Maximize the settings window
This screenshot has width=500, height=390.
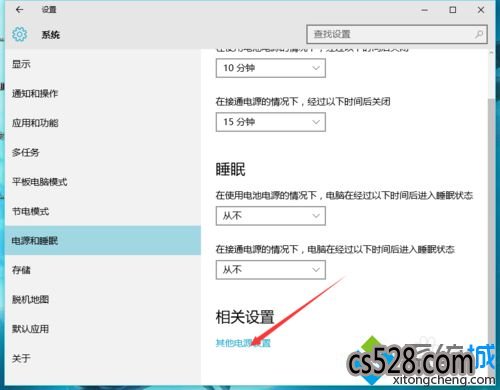coord(453,10)
